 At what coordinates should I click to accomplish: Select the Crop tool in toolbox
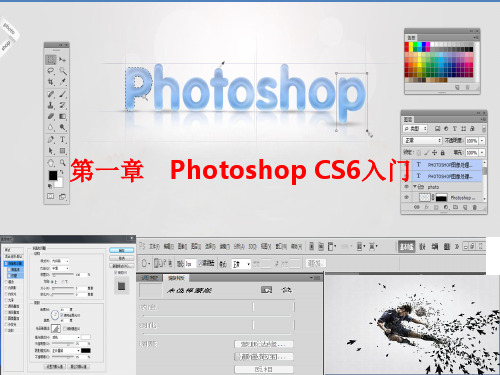click(x=51, y=82)
